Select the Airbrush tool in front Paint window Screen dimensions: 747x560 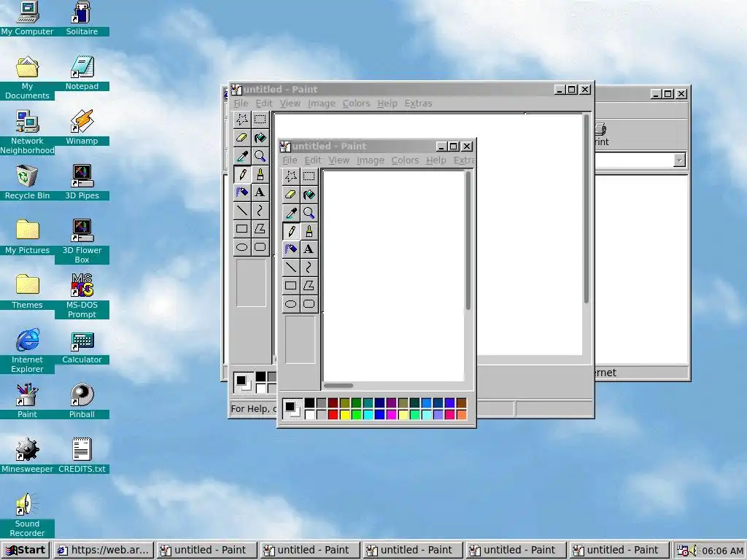click(290, 249)
